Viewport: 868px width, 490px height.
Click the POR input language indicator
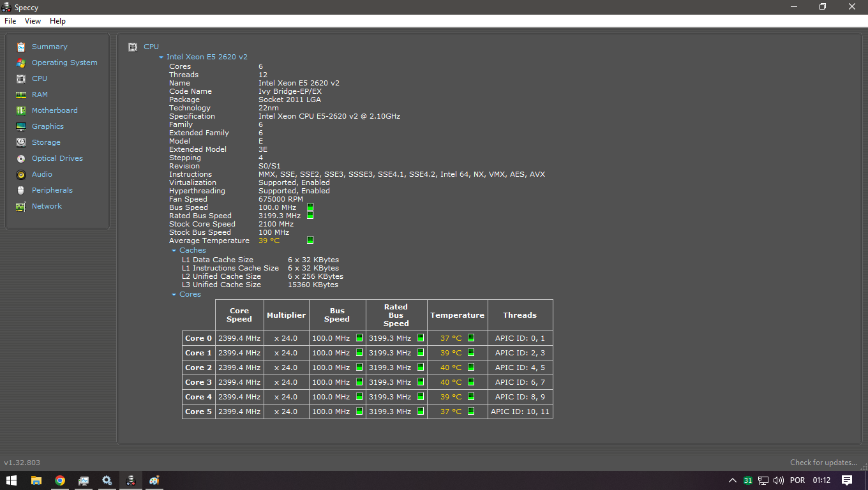click(x=797, y=480)
